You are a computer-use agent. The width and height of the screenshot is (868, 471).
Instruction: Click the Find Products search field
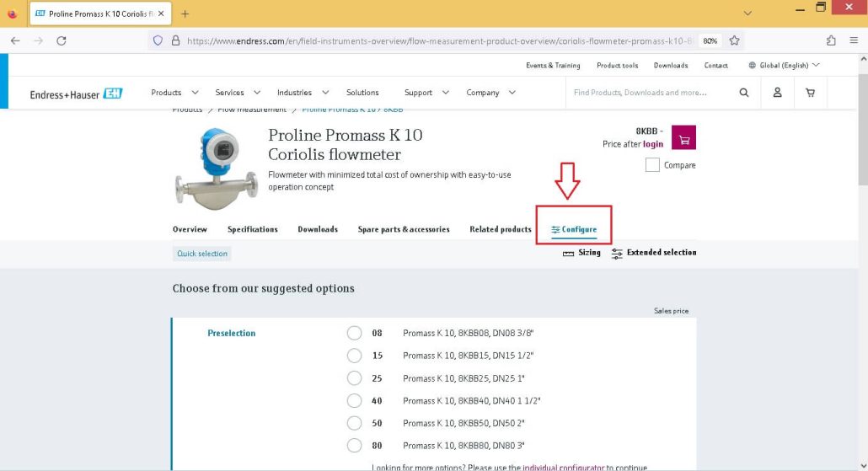651,93
